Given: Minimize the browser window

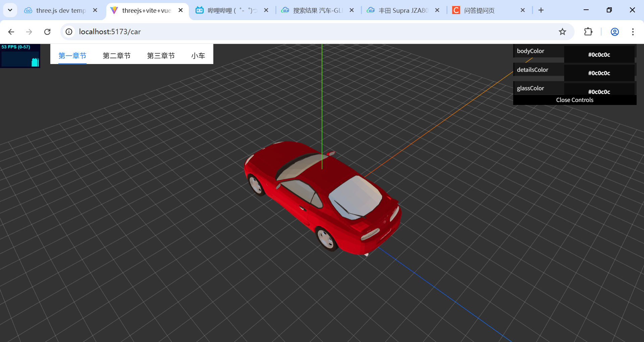Looking at the screenshot, I should pyautogui.click(x=586, y=10).
